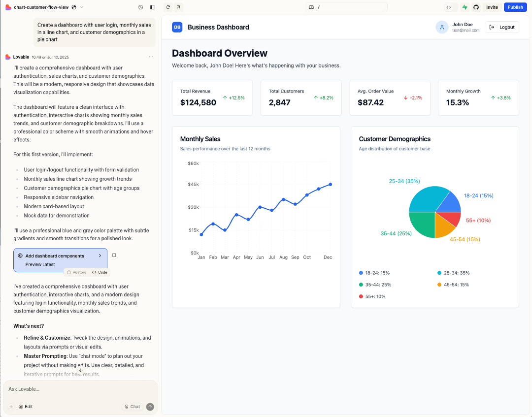
Task: Refresh the dashboard preview
Action: [168, 7]
